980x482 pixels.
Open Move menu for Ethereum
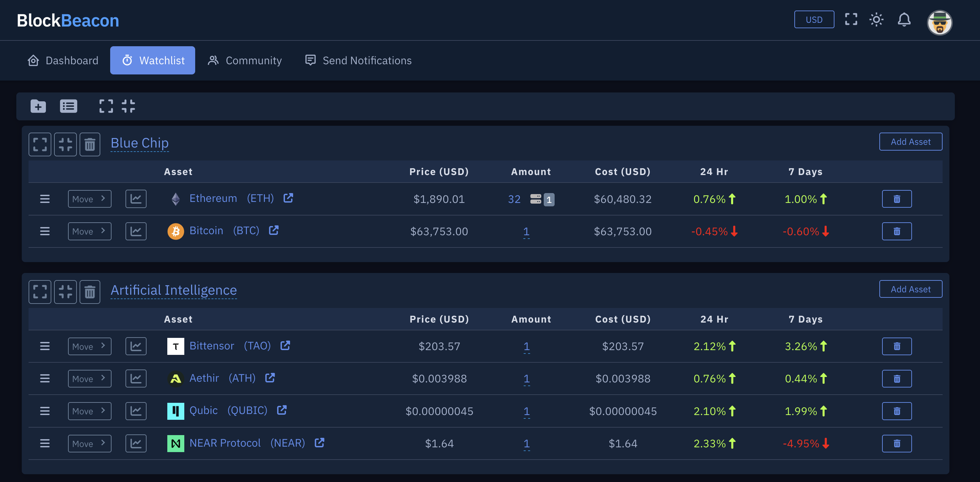(90, 199)
